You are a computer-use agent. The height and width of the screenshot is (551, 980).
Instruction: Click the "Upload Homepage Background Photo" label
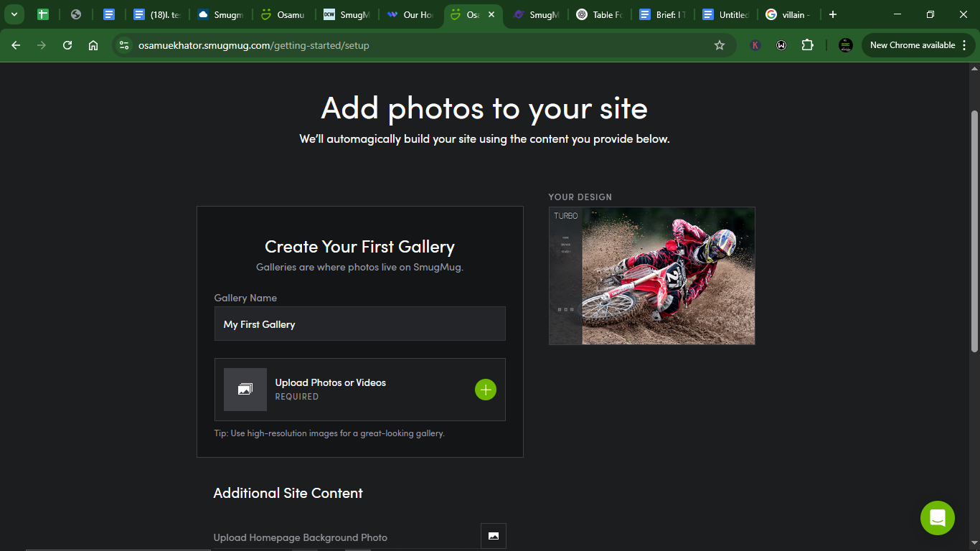tap(301, 537)
